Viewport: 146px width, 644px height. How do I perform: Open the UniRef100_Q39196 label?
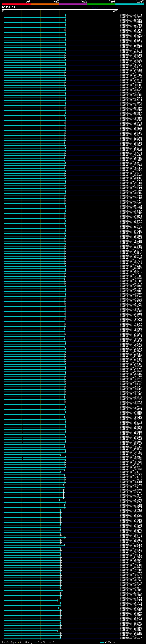click(x=131, y=628)
